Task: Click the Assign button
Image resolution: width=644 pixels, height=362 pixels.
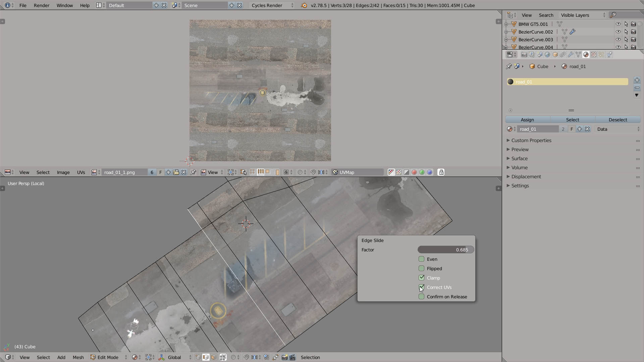Action: 527,120
